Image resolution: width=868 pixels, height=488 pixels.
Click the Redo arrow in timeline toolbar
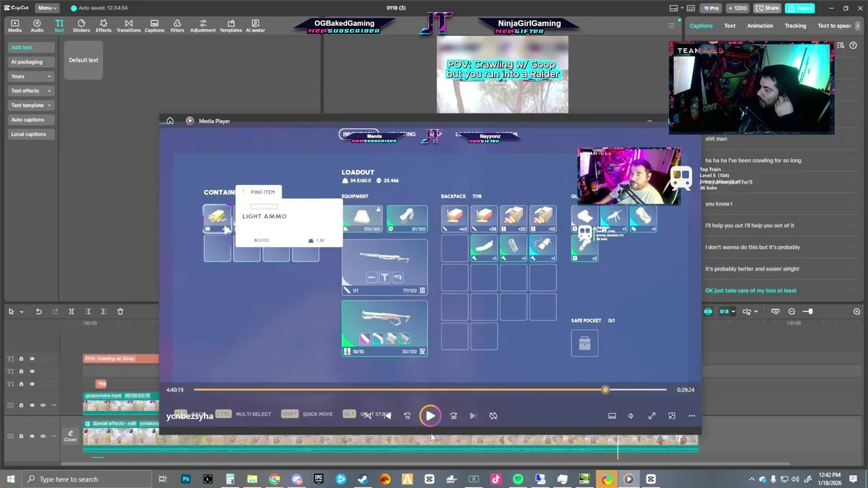55,311
